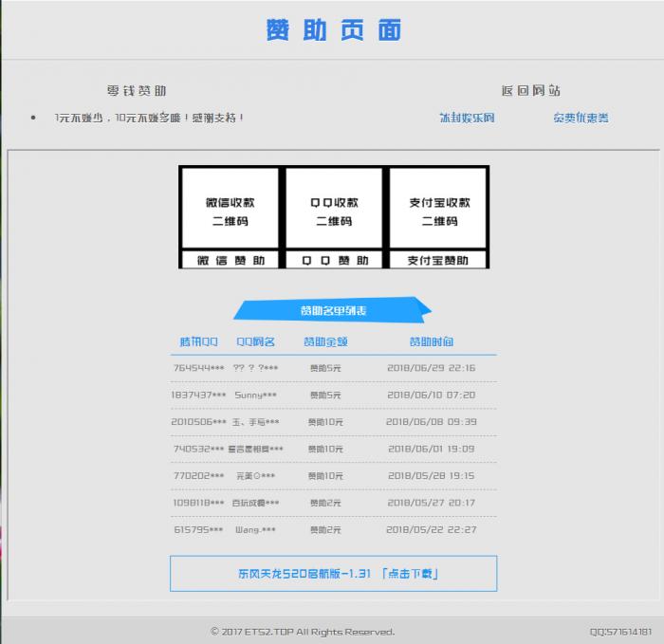Click the 赞助名单列表 banner
664x644 pixels.
pyautogui.click(x=333, y=311)
